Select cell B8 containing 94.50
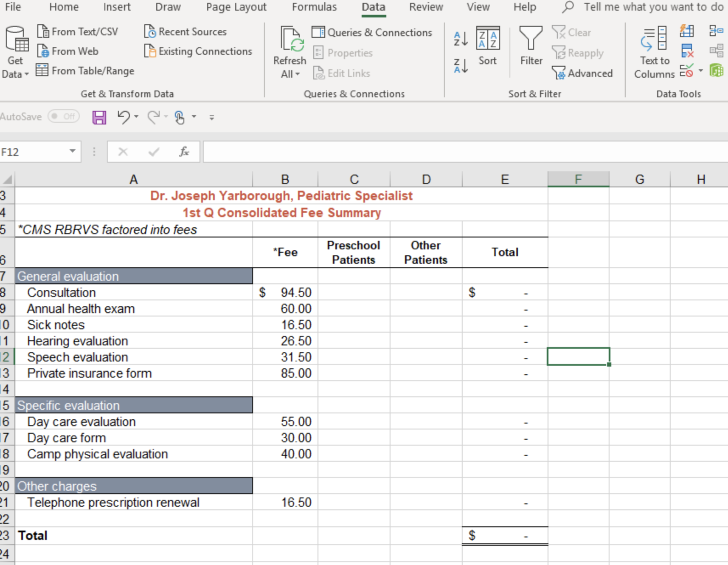Viewport: 728px width, 565px height. tap(284, 292)
